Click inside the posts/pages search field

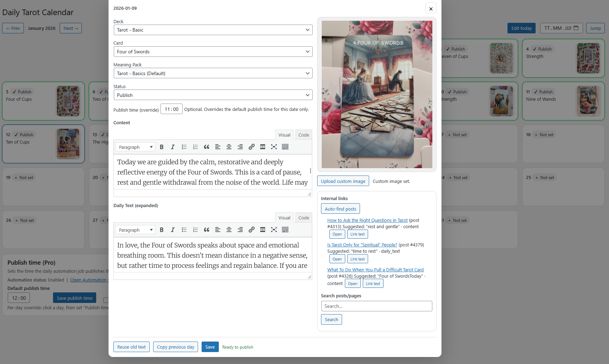click(376, 306)
